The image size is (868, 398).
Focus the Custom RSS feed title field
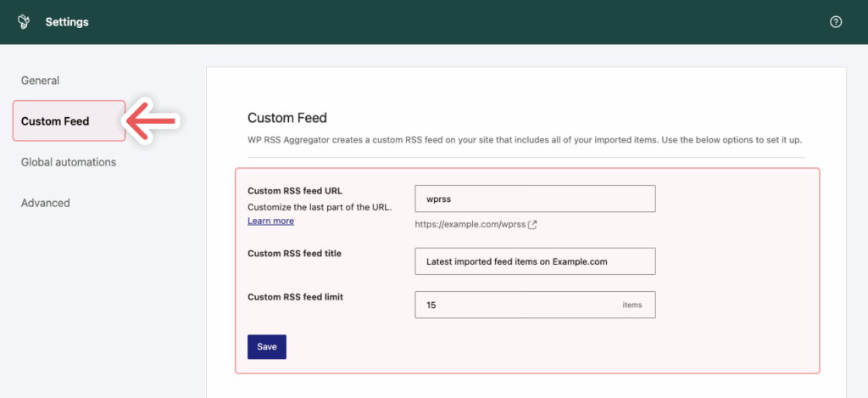[536, 261]
